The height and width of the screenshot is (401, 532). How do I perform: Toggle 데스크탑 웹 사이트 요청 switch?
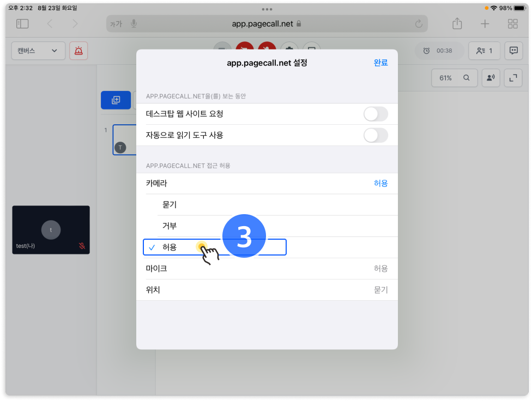point(376,114)
